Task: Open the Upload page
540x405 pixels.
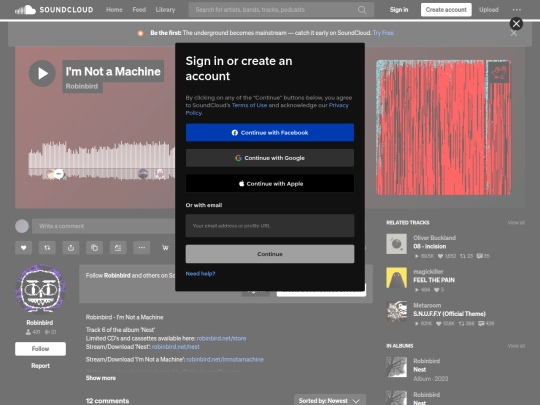Action: tap(489, 10)
